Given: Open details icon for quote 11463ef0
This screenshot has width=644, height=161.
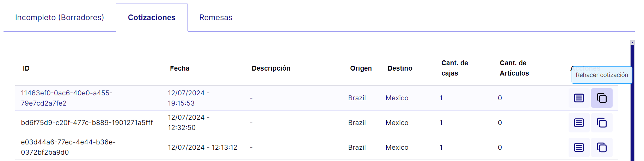Looking at the screenshot, I should click(579, 98).
